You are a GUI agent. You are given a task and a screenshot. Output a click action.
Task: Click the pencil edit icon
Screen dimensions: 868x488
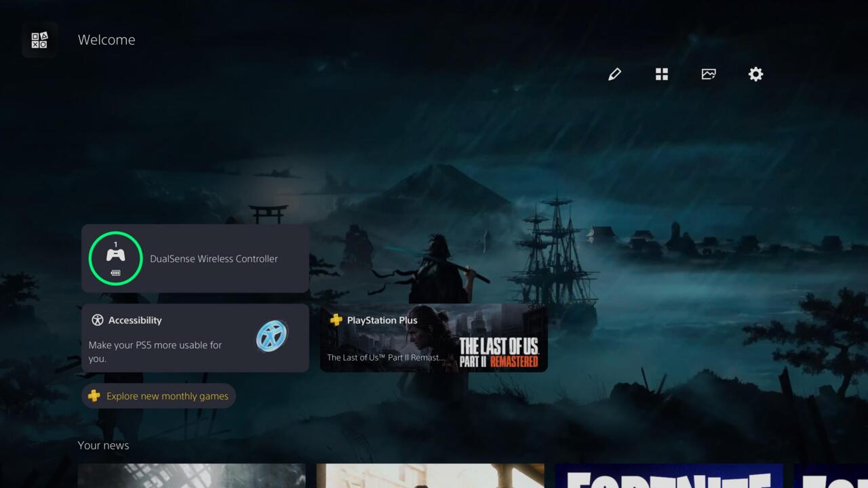[614, 75]
